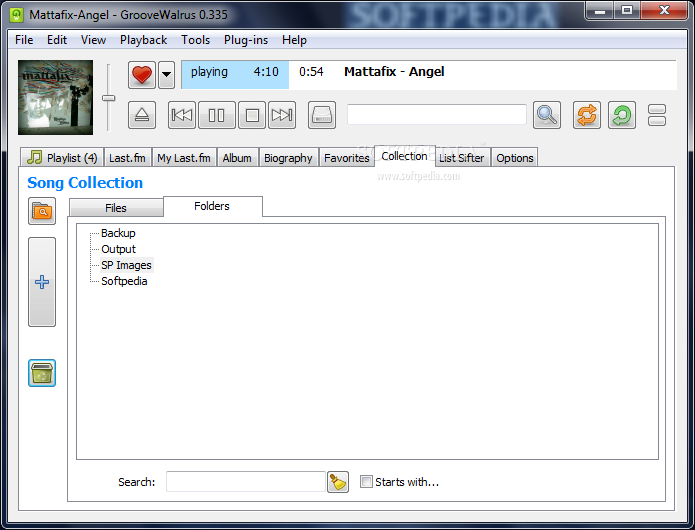Screen dimensions: 695x530
Task: Switch to the Options tab
Action: (x=515, y=158)
